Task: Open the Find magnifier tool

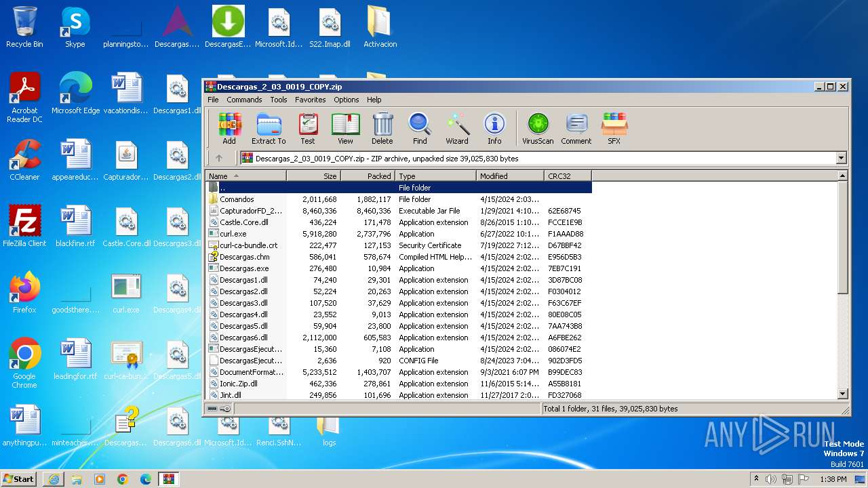Action: click(x=420, y=129)
